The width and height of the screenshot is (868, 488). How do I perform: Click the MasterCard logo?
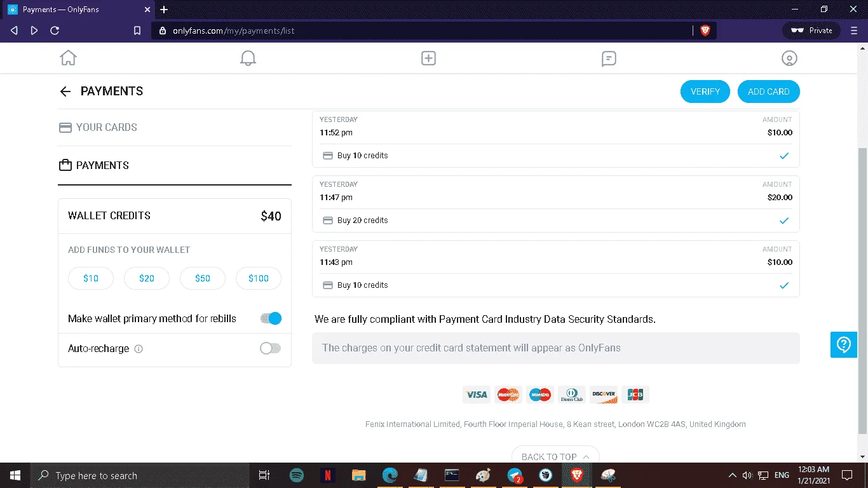[508, 395]
